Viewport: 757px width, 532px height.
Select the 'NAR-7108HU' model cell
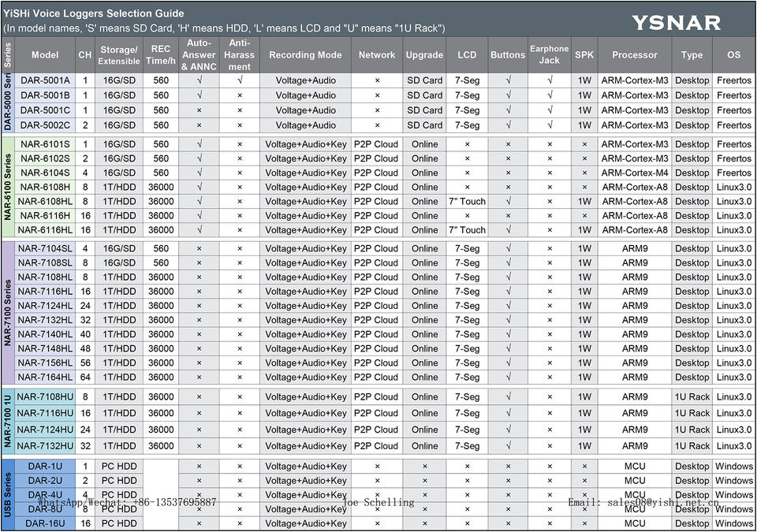pyautogui.click(x=45, y=397)
